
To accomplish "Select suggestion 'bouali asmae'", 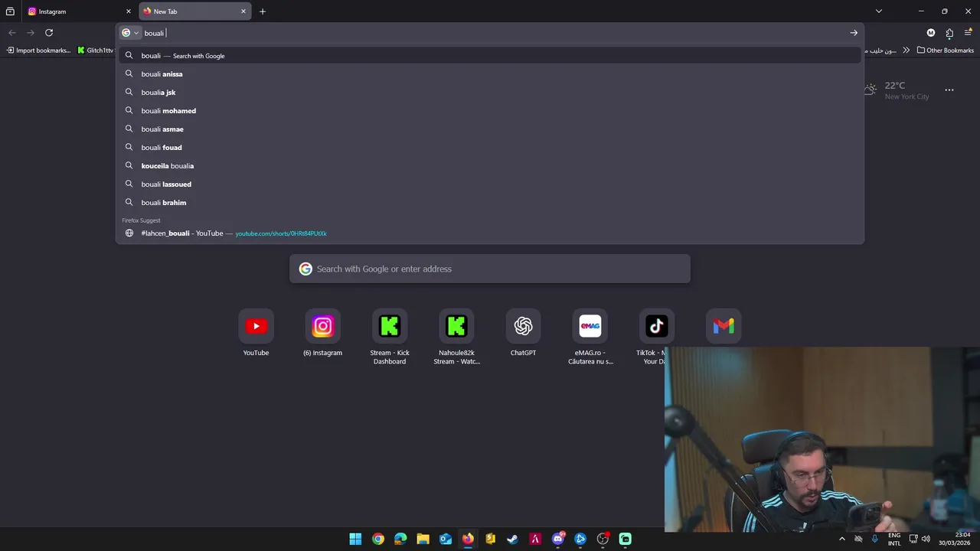I will tap(490, 129).
